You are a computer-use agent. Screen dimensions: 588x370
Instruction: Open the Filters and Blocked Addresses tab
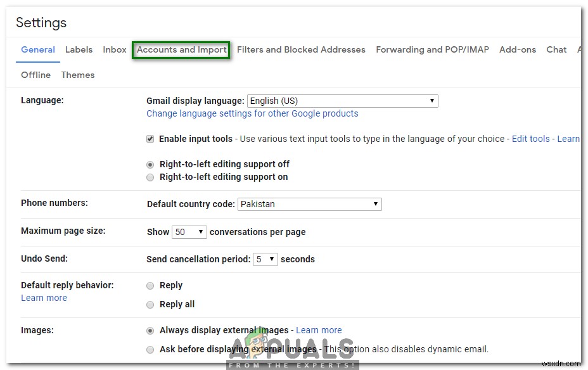[x=301, y=49]
